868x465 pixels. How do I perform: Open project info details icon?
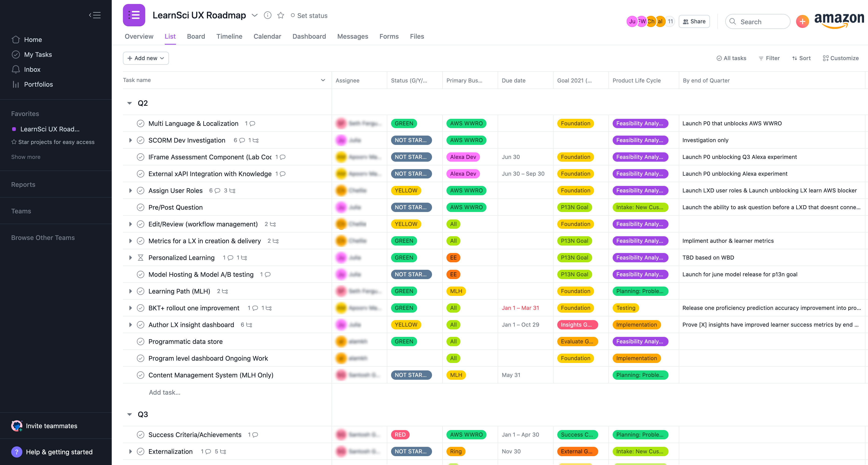pyautogui.click(x=267, y=15)
